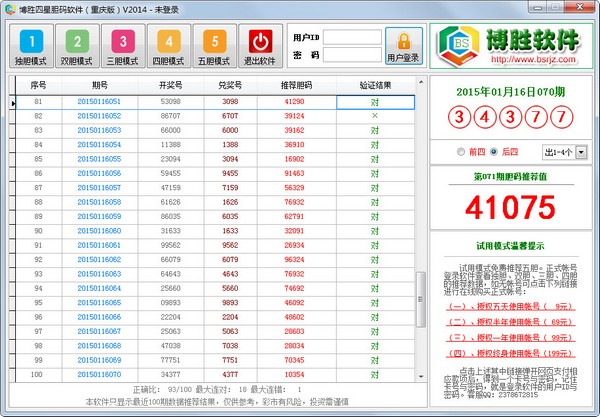Select period 20150116065 cell

click(x=99, y=303)
